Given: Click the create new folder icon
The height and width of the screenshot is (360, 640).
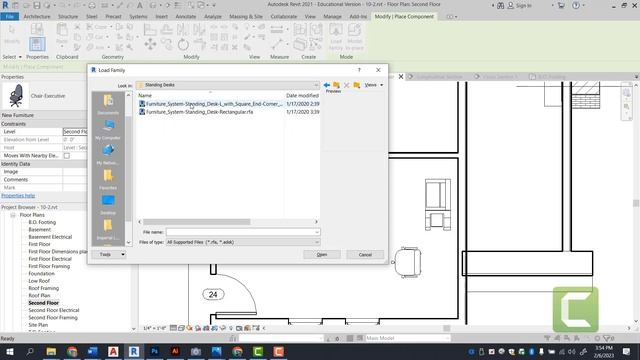Looking at the screenshot, I should point(357,85).
